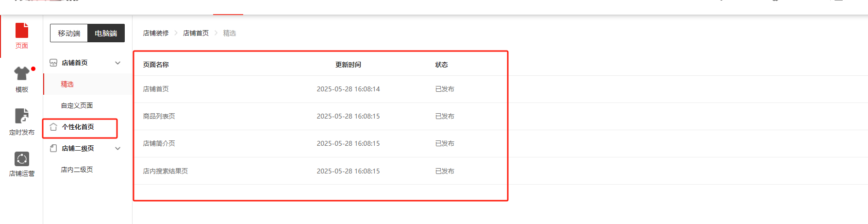Click the store icon beside 店铺首页
The image size is (868, 224).
click(53, 63)
